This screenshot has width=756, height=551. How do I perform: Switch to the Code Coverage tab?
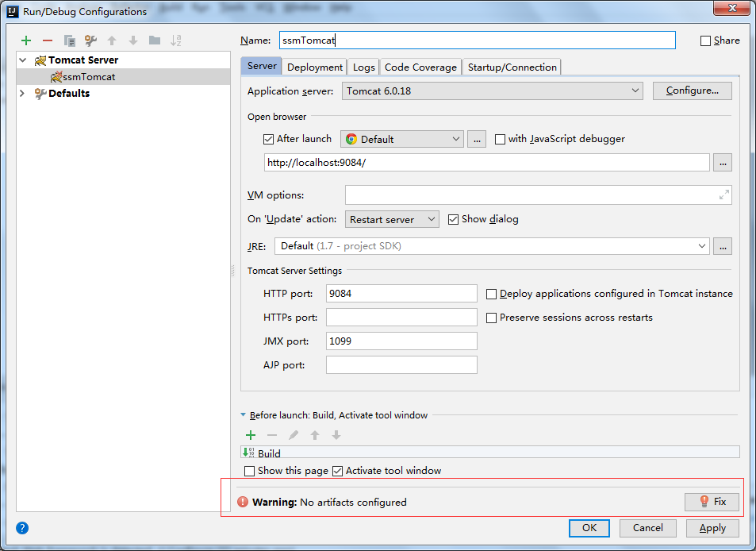pos(420,67)
